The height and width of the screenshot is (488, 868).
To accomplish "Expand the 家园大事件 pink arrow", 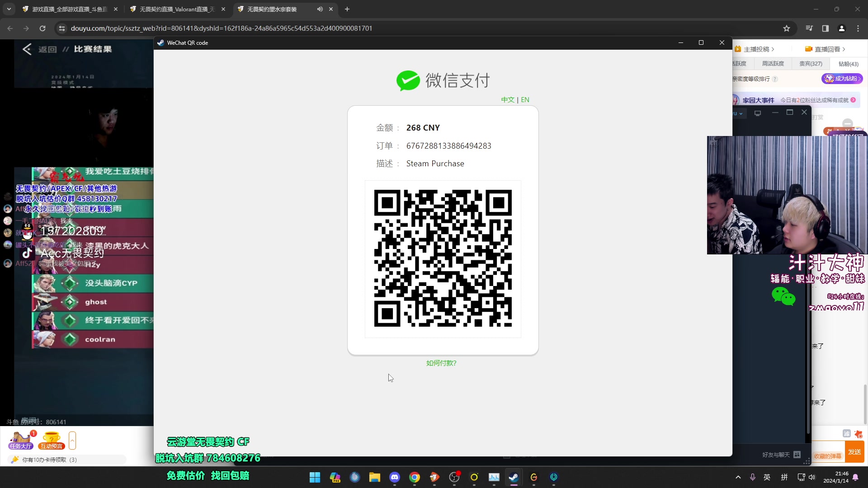I will click(853, 100).
